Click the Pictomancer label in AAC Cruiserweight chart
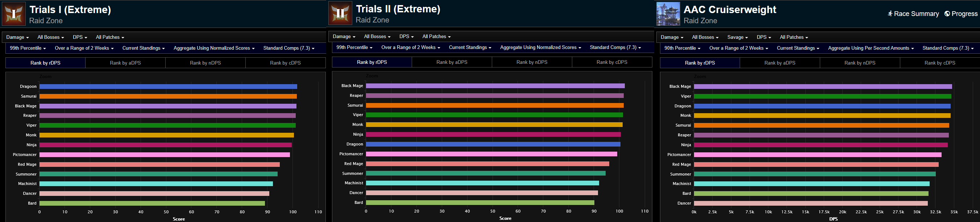980x222 pixels. point(679,155)
